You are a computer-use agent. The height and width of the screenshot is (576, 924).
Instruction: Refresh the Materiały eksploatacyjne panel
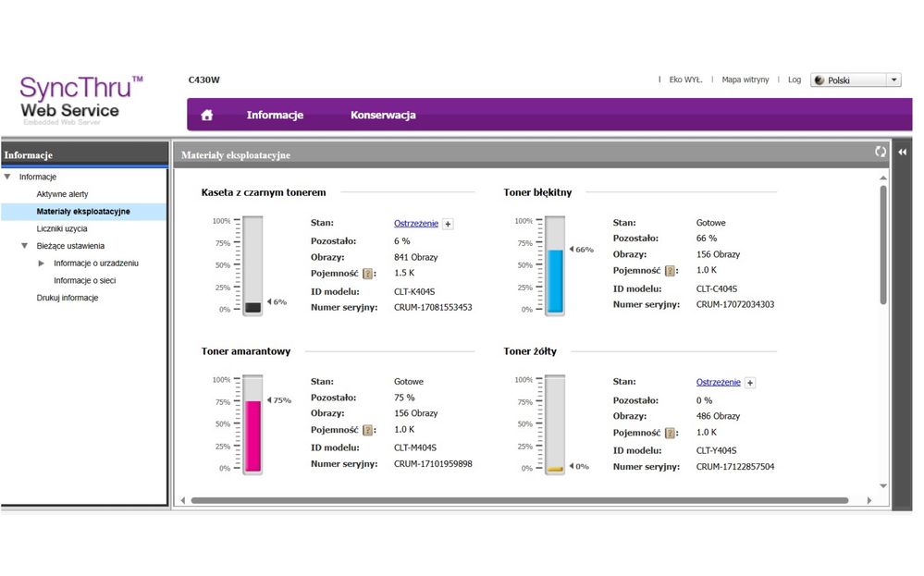pyautogui.click(x=881, y=152)
